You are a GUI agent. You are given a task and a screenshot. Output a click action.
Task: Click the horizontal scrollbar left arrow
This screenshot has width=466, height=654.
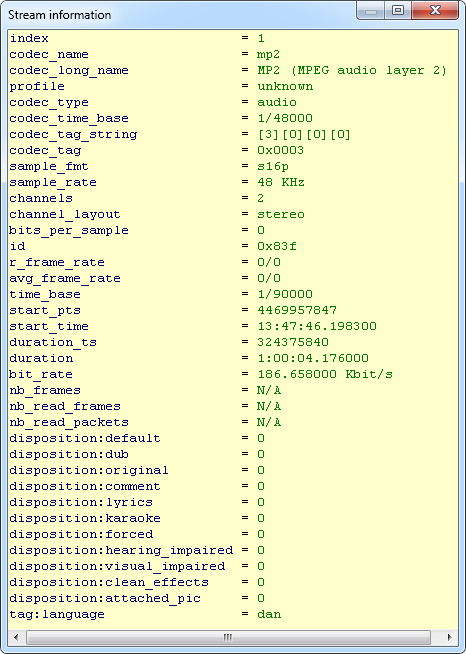17,637
